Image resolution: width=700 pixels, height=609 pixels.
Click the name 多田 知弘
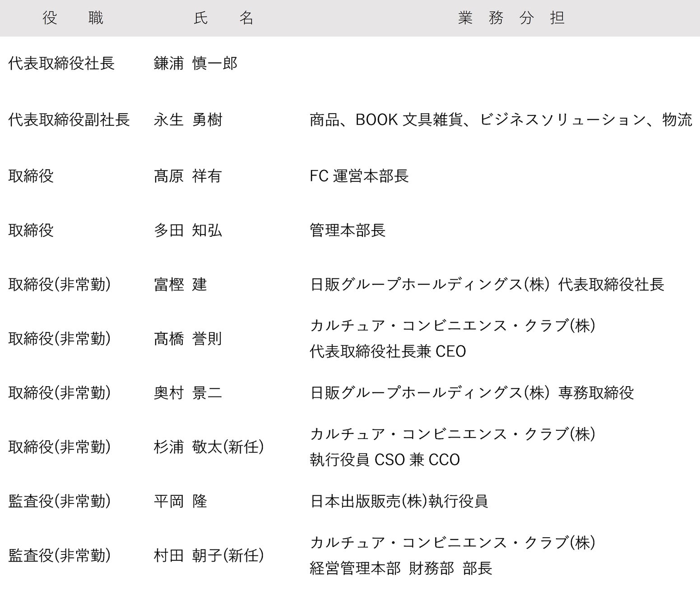coord(188,231)
